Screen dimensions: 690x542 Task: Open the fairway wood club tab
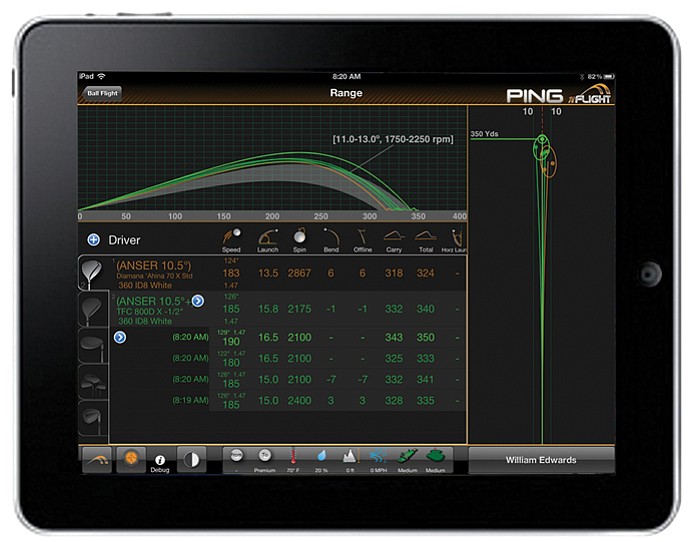click(93, 345)
